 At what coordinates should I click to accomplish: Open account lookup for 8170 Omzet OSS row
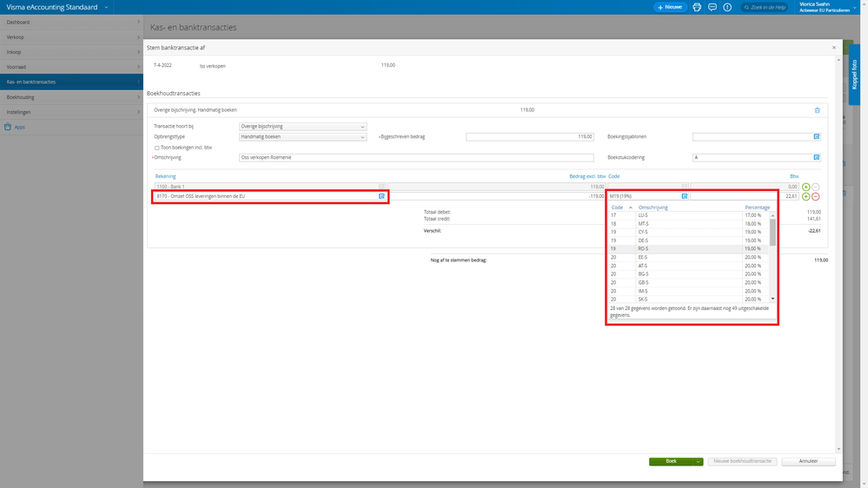coord(381,196)
